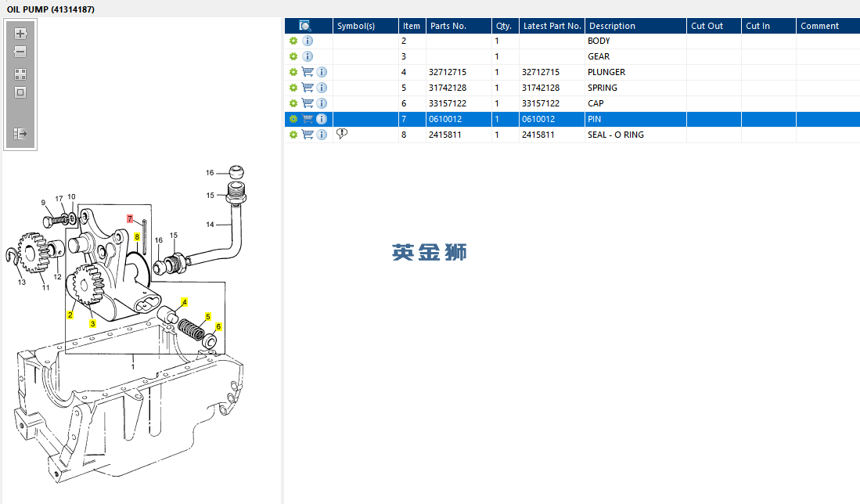The height and width of the screenshot is (504, 860).
Task: Select callout 4 on the diagram
Action: tap(185, 302)
